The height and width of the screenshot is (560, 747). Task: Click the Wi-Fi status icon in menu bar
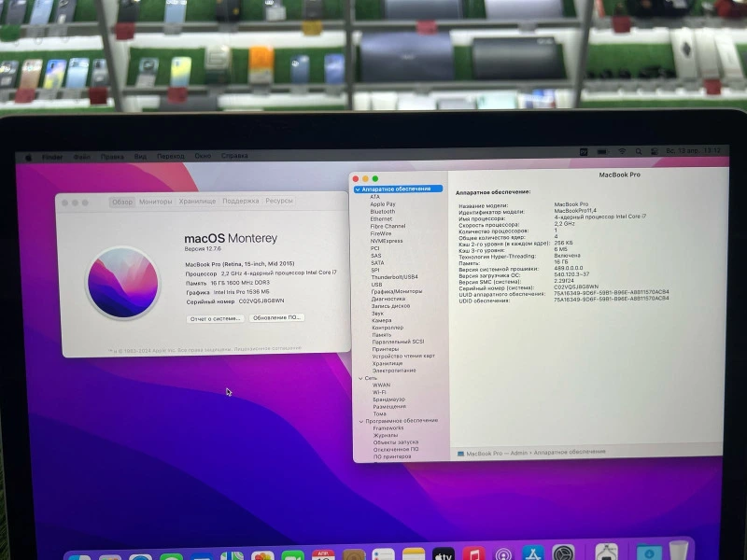(622, 151)
